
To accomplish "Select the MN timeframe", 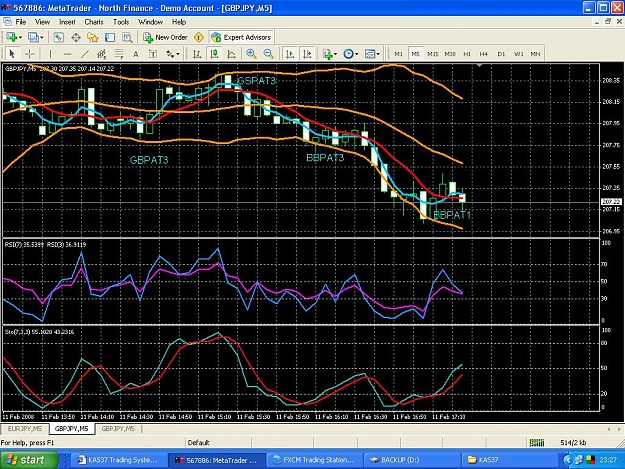I will tap(535, 54).
